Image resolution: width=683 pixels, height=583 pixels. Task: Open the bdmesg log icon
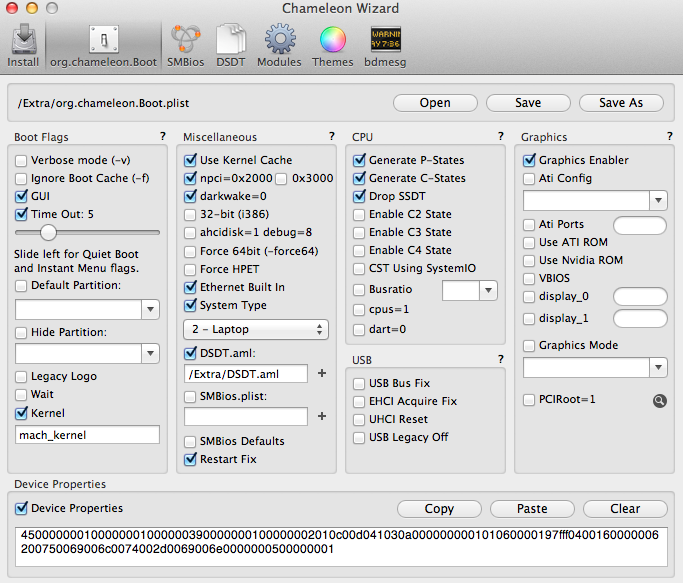(385, 45)
